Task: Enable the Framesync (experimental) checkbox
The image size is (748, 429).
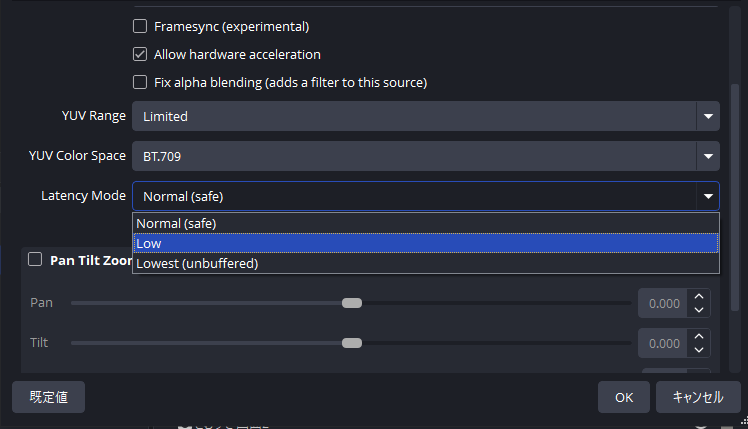Action: pos(140,26)
